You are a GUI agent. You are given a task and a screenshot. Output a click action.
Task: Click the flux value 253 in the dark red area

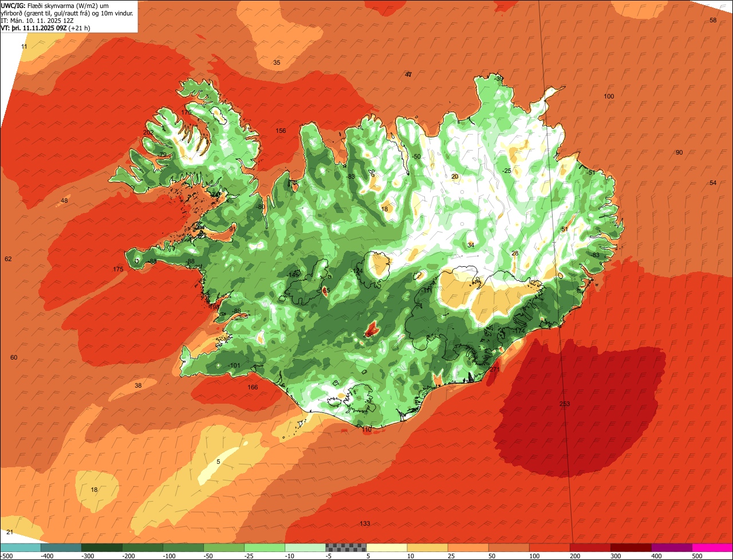click(565, 404)
